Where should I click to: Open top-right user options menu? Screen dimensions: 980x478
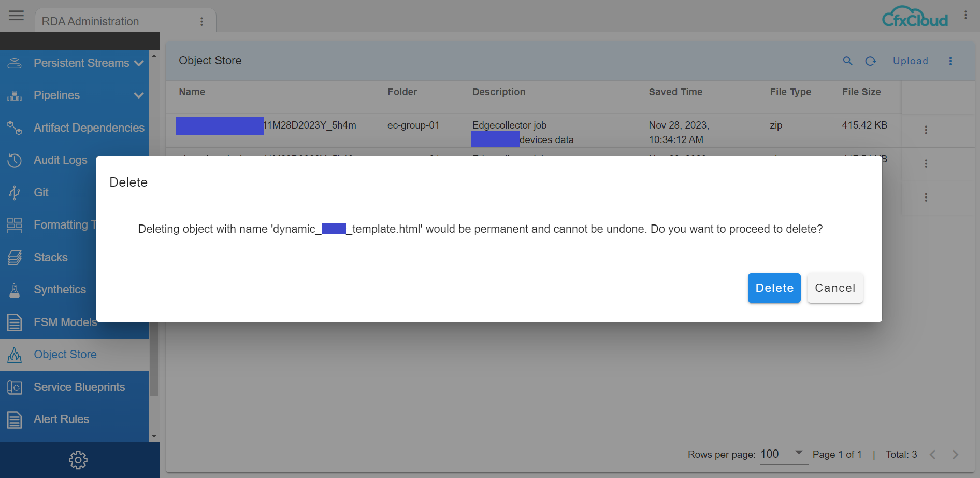(x=965, y=16)
